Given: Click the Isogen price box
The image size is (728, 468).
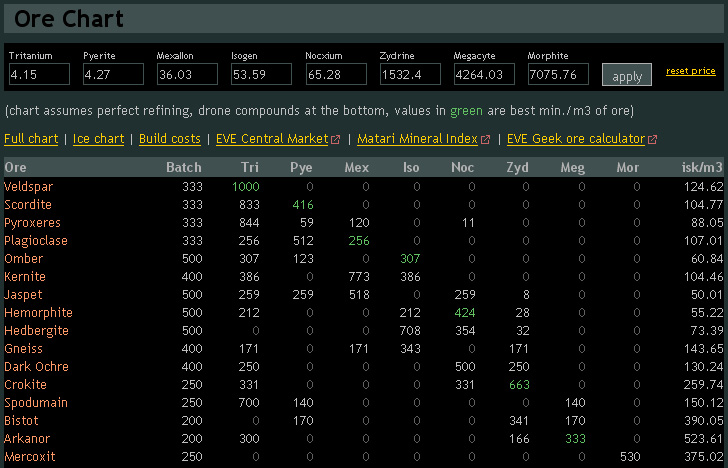Looking at the screenshot, I should 261,74.
